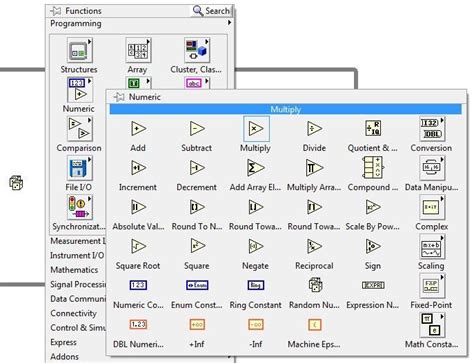Pick the Square Root function
This screenshot has width=474, height=363.
(x=138, y=246)
